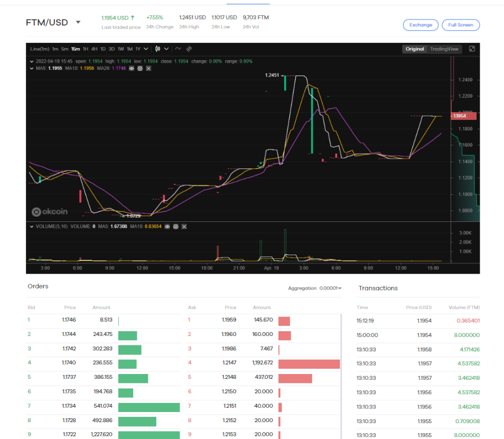Toggle MA indicator visibility eye

(132, 69)
